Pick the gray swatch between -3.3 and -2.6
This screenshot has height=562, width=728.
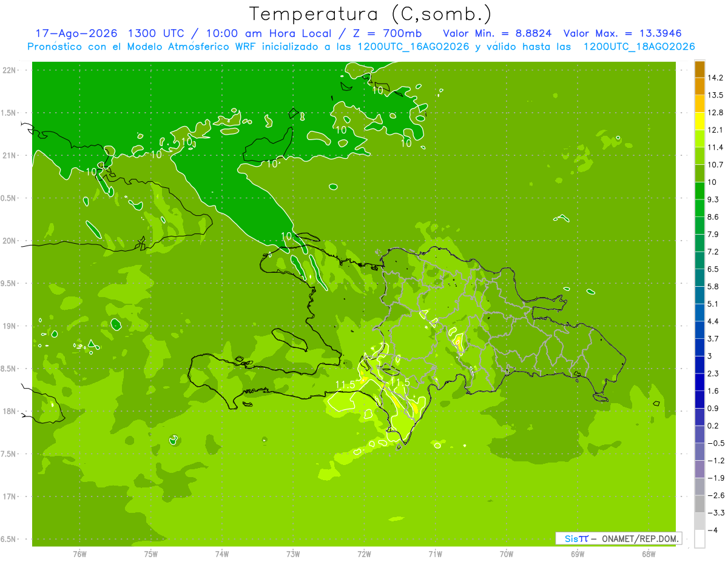tap(699, 504)
